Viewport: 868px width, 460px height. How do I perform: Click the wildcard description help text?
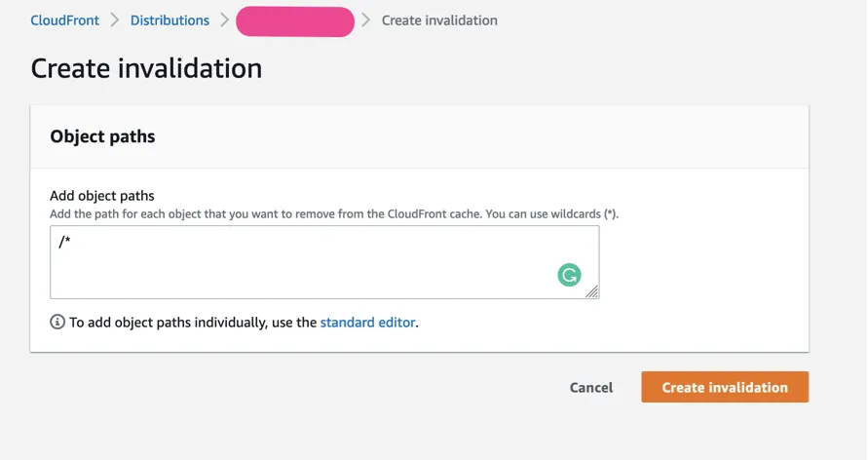[x=333, y=213]
